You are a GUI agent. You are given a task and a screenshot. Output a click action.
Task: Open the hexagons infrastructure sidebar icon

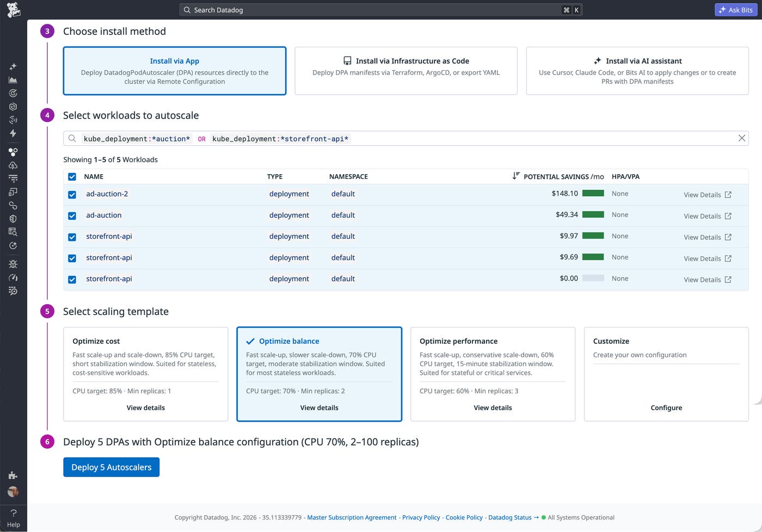13,152
